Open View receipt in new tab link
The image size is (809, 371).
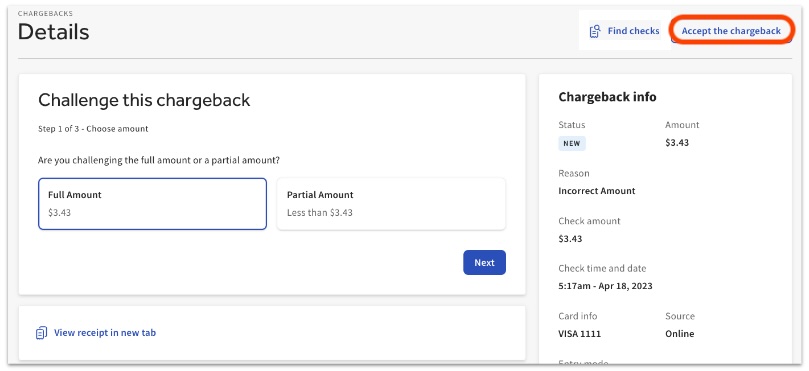pyautogui.click(x=105, y=333)
